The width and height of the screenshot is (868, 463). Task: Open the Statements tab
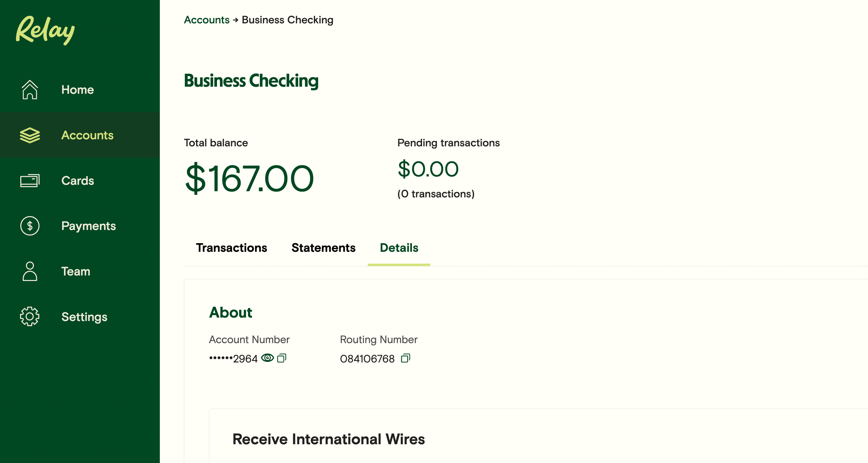coord(323,248)
